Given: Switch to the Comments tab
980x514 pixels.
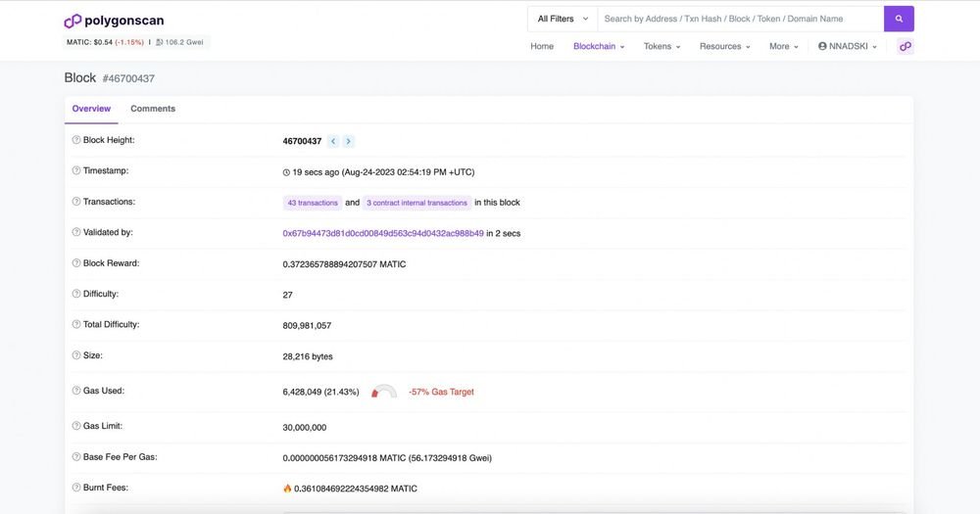Looking at the screenshot, I should pos(153,109).
